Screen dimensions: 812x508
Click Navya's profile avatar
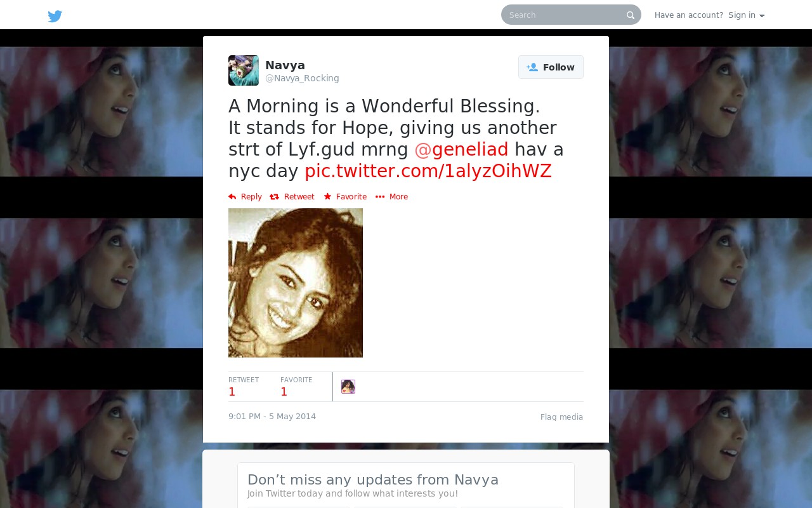tap(244, 70)
